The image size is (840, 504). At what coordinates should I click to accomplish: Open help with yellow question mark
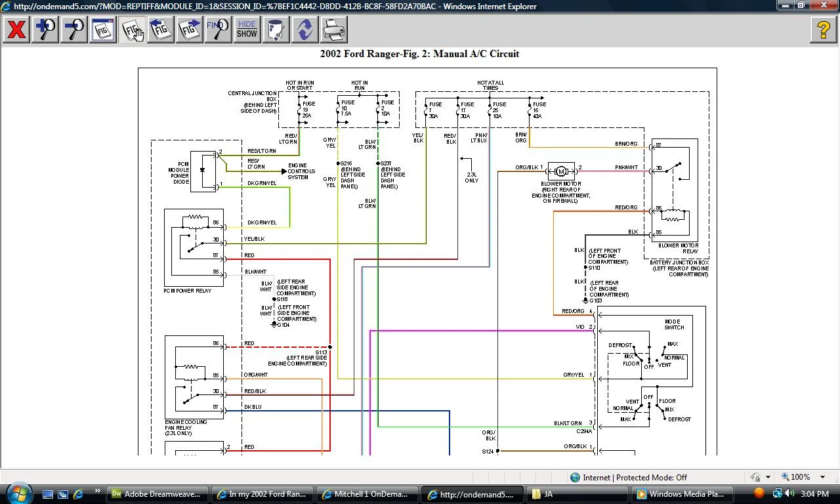click(824, 30)
